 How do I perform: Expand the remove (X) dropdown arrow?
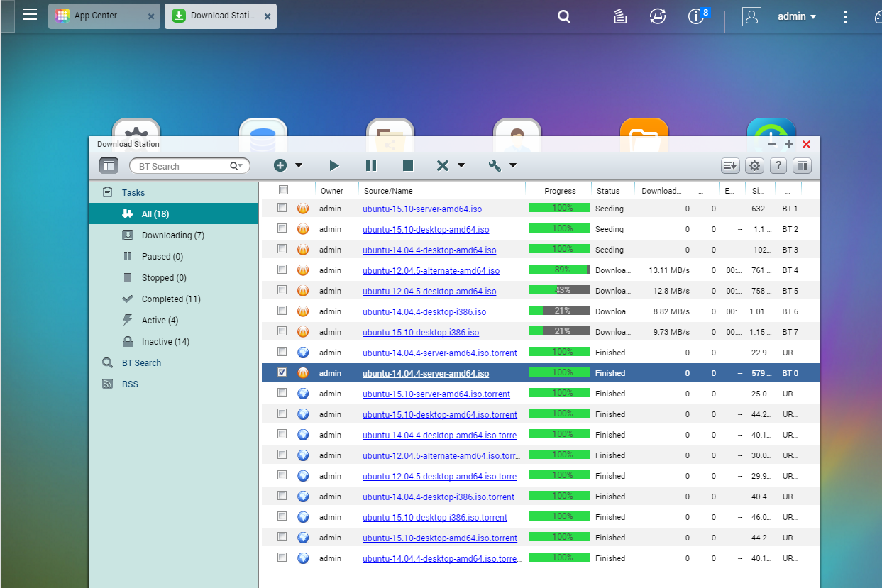[x=461, y=165]
